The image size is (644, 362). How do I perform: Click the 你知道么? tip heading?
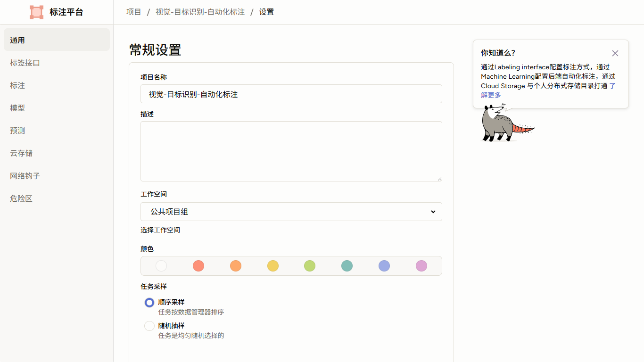498,53
